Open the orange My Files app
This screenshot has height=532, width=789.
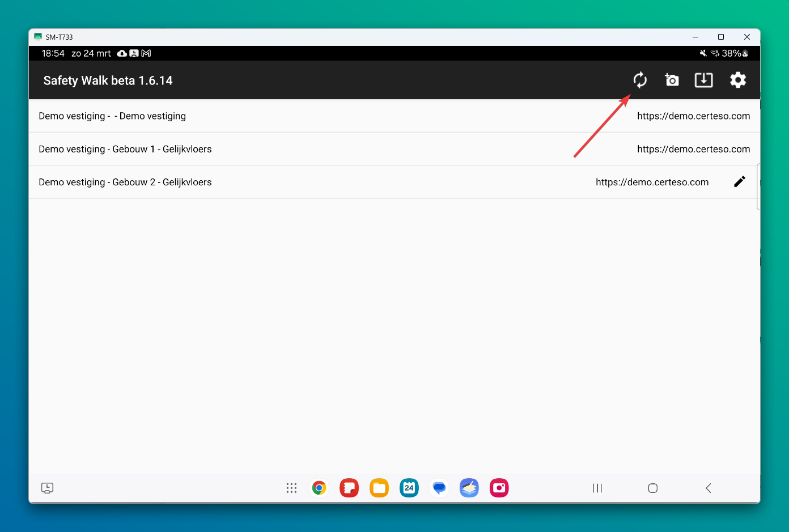point(379,488)
